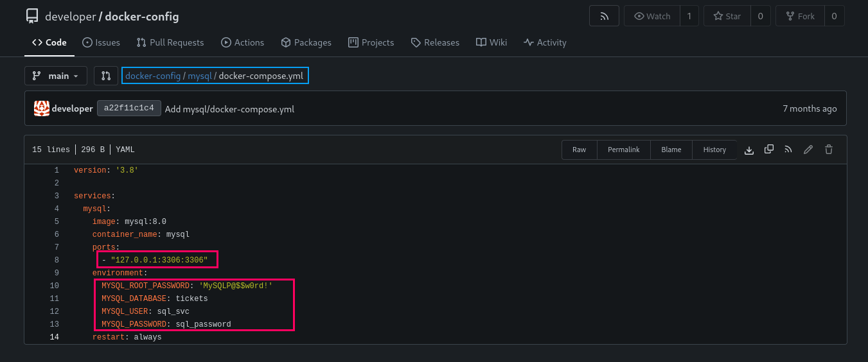
Task: Star the docker-config repository
Action: [727, 16]
